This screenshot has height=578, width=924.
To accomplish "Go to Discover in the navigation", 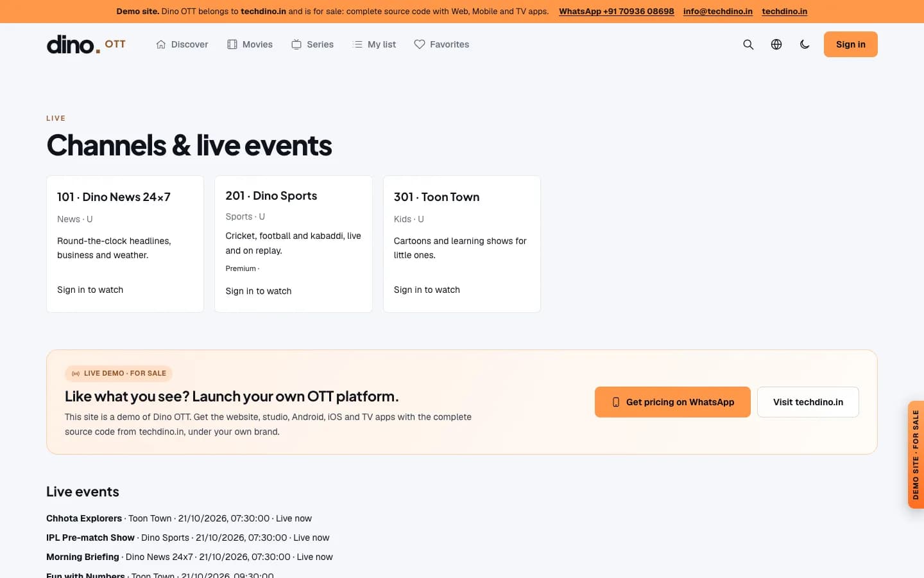I will click(182, 44).
